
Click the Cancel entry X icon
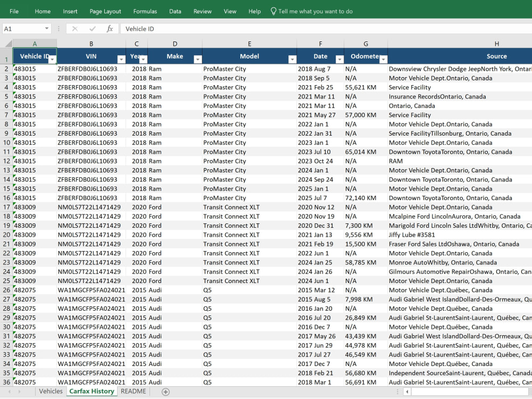75,29
